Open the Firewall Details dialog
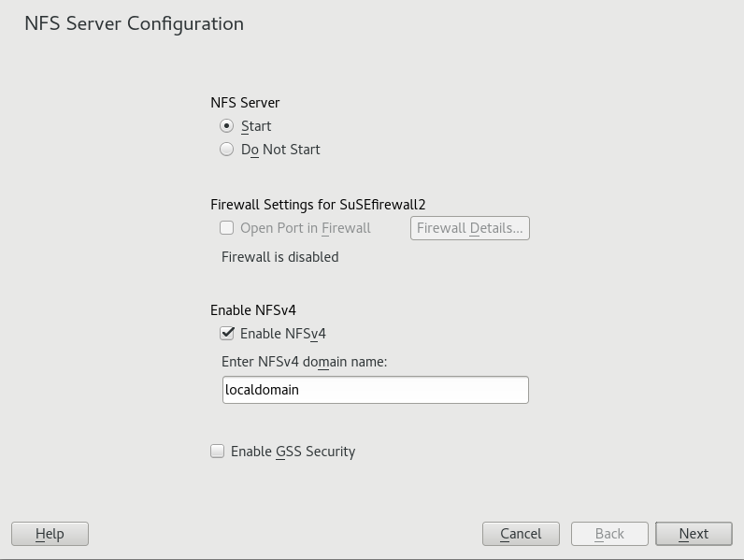The image size is (744, 560). pos(469,228)
